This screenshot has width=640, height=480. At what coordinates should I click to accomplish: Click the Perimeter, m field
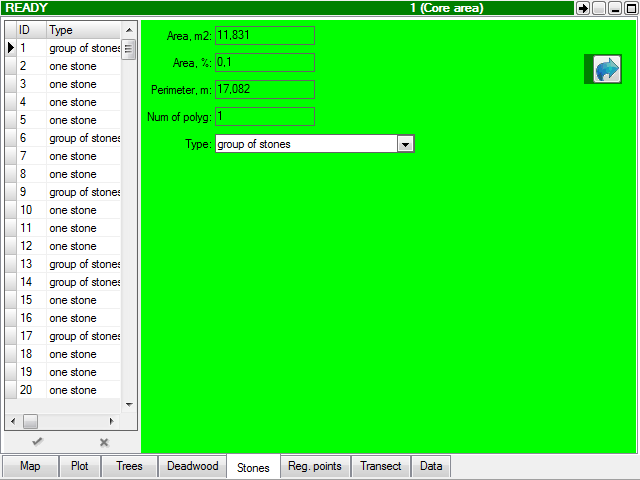pos(265,90)
